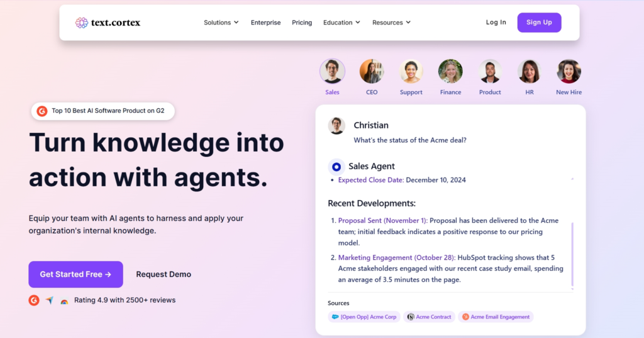Click the Expected Close Date text
This screenshot has width=644, height=338.
click(371, 179)
